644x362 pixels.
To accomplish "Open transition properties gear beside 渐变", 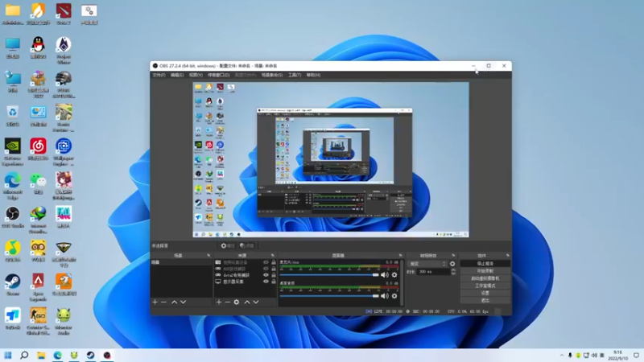I will (x=452, y=264).
